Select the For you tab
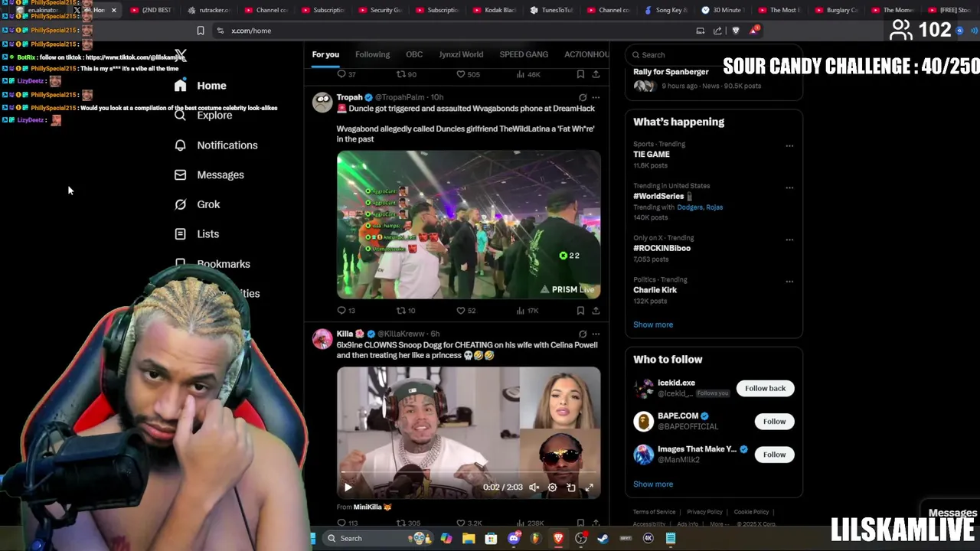 (x=325, y=54)
